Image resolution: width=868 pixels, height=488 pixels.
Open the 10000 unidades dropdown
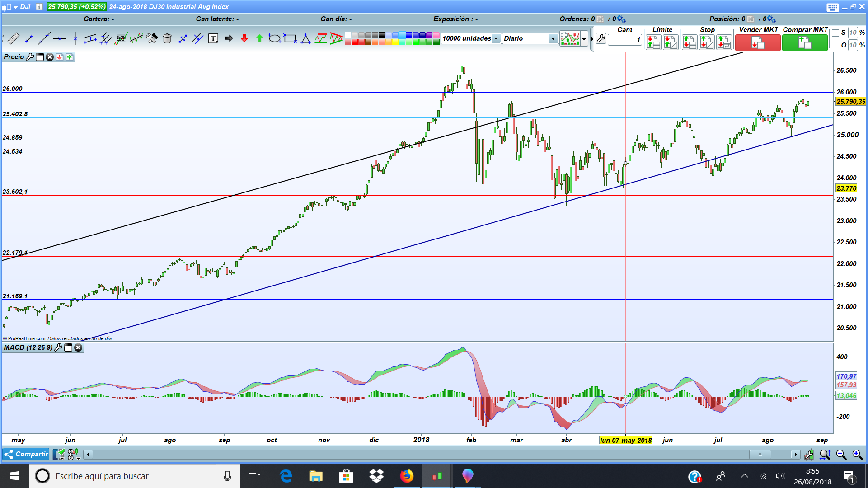click(x=496, y=38)
